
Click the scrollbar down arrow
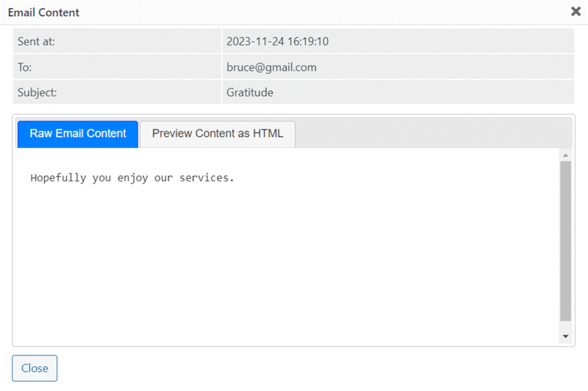[566, 336]
